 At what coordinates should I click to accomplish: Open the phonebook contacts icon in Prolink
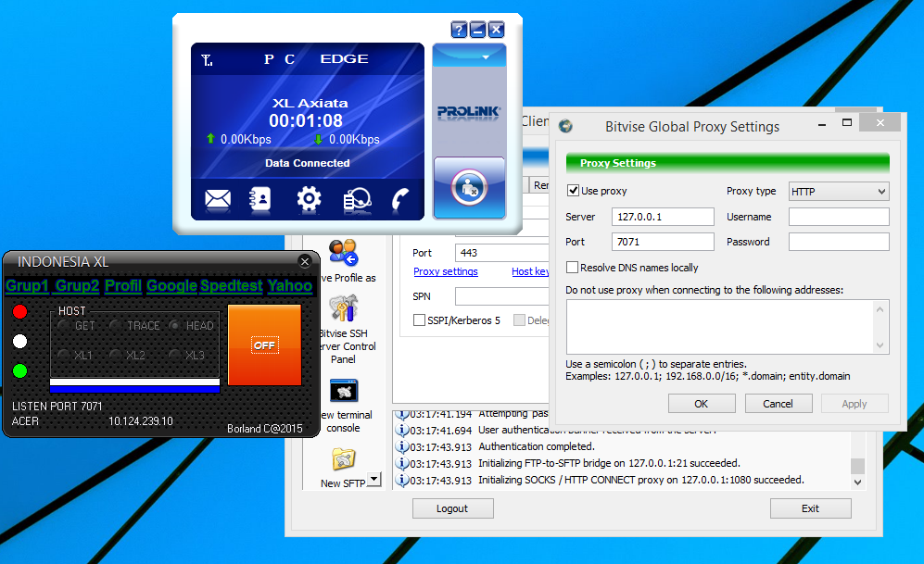259,199
